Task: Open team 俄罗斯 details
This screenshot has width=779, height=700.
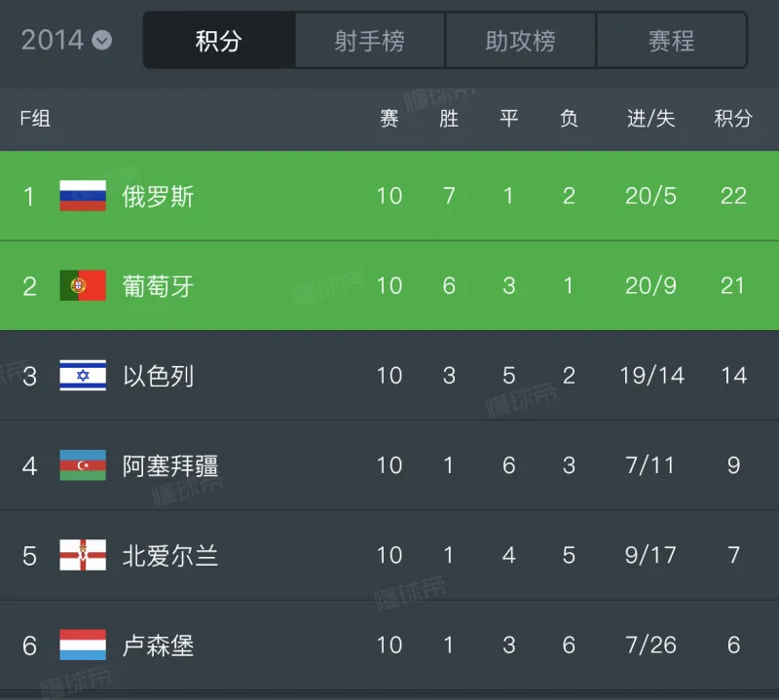Action: pyautogui.click(x=159, y=197)
